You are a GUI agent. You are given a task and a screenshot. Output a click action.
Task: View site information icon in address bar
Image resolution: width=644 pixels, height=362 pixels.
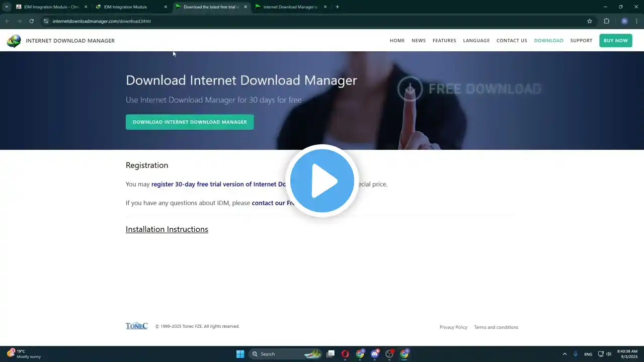[x=46, y=21]
